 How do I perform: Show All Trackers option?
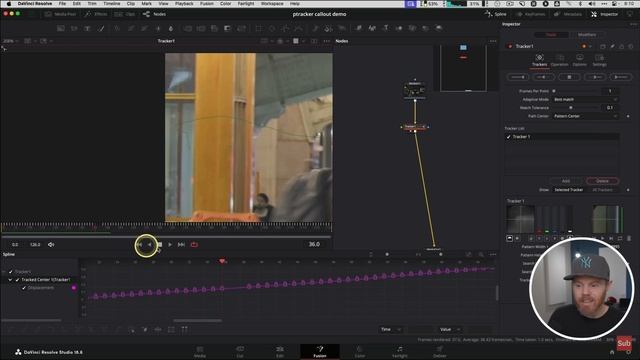tap(602, 190)
